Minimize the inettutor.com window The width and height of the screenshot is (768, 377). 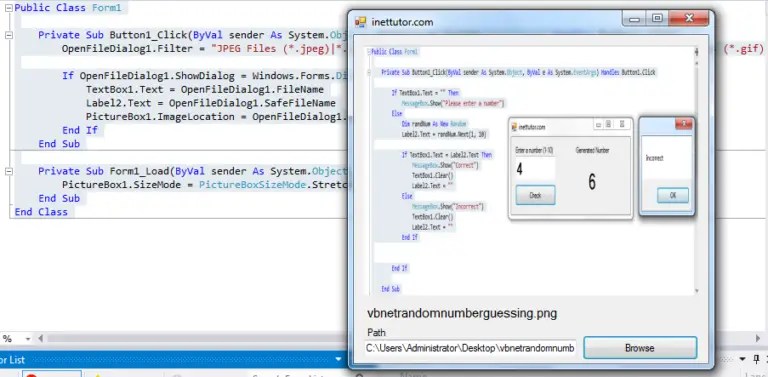pos(635,19)
